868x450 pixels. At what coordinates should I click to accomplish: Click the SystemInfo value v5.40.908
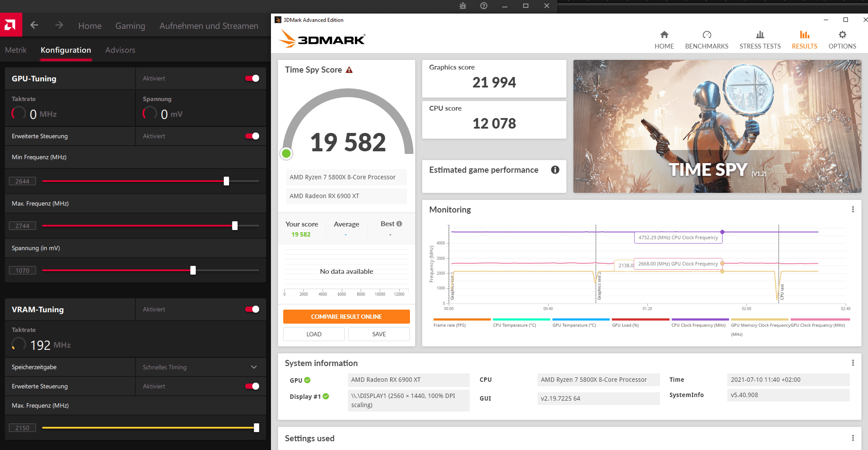[x=788, y=395]
